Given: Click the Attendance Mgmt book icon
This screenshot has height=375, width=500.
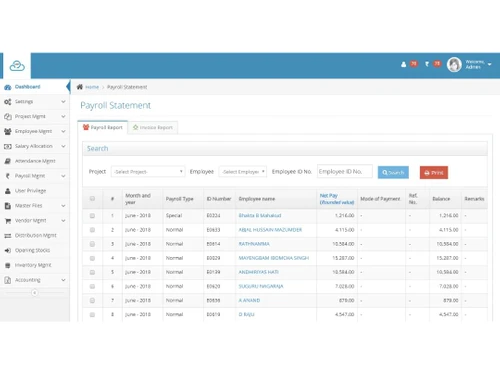Looking at the screenshot, I should click(7, 161).
